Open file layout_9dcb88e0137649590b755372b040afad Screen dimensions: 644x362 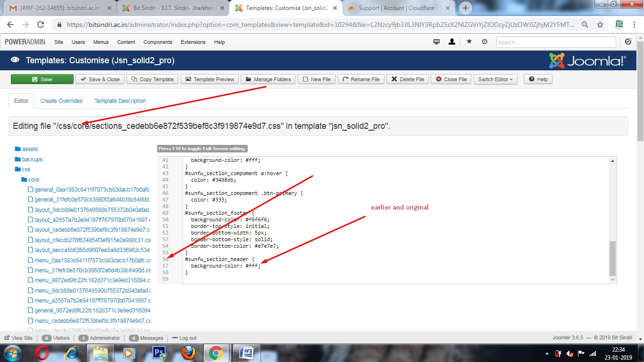[x=89, y=210]
